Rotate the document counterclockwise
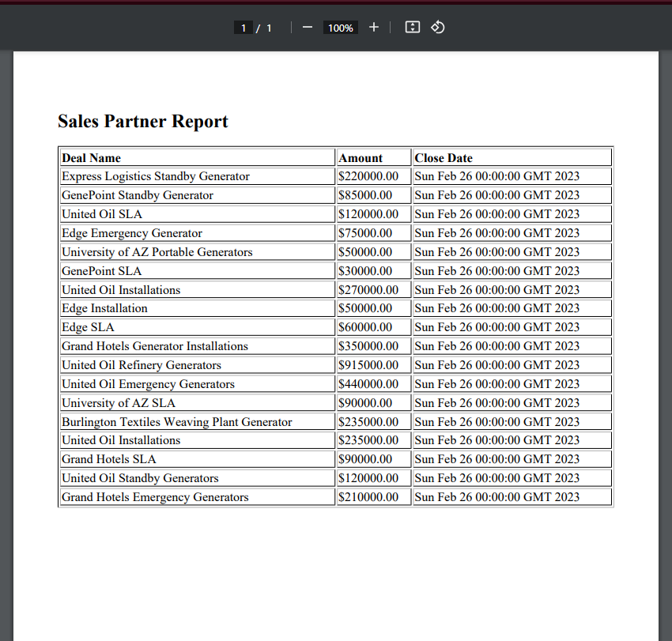 coord(437,28)
